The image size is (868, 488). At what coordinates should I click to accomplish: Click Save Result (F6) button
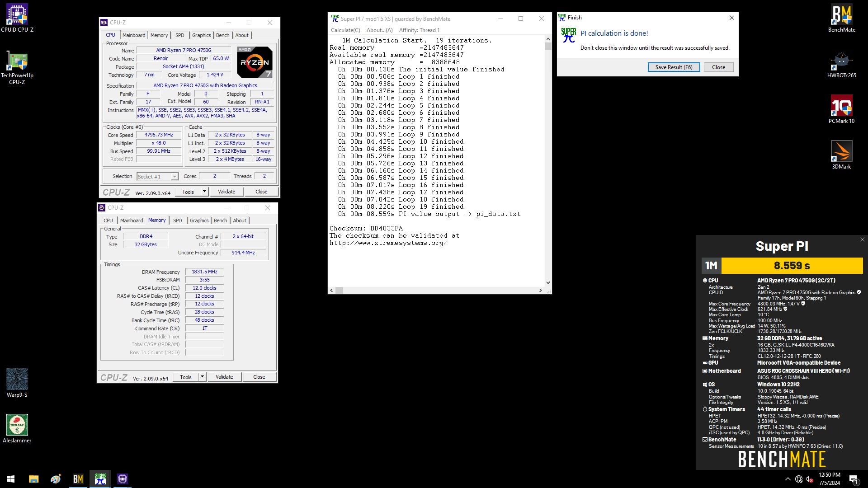pyautogui.click(x=674, y=67)
